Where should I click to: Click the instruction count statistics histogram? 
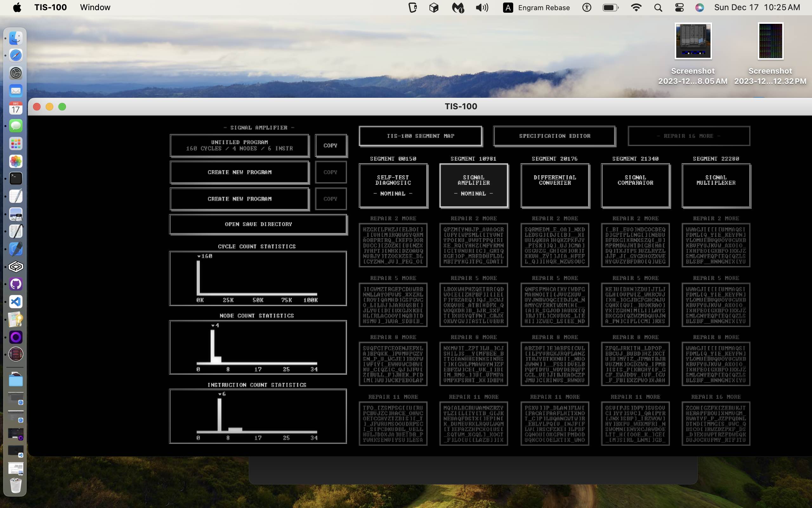pyautogui.click(x=258, y=416)
